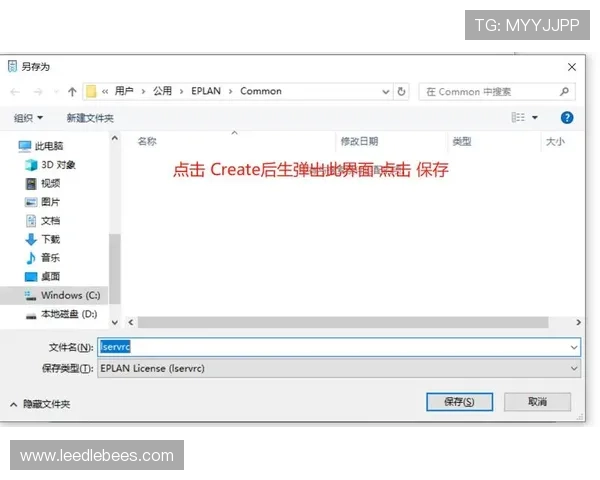Click the folder icon in address bar
This screenshot has height=480, width=600.
coord(91,91)
